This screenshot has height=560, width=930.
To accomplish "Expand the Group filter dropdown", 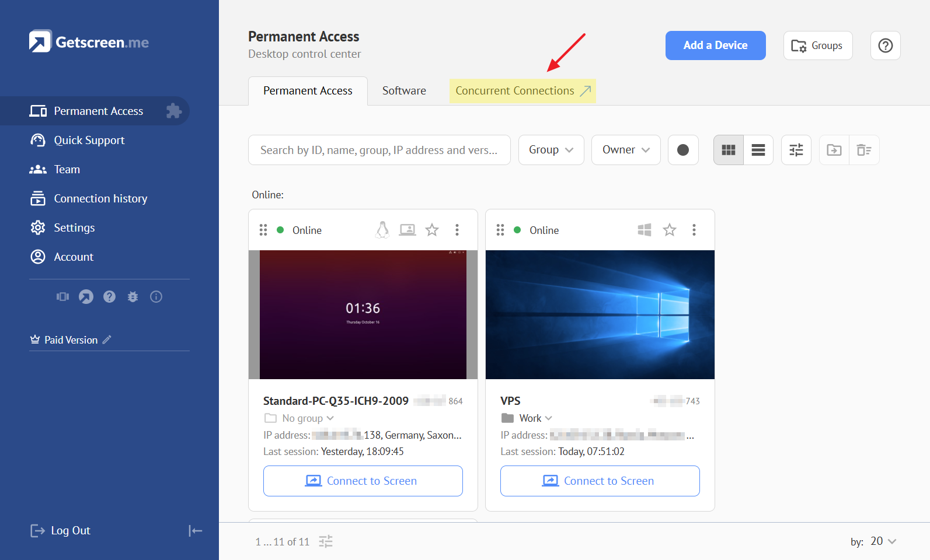I will click(x=551, y=150).
